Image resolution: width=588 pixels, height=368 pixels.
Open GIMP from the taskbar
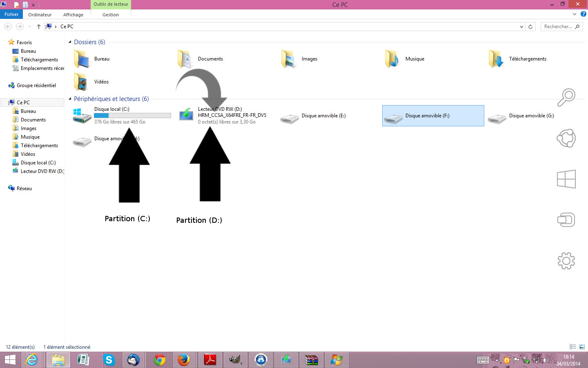point(235,360)
